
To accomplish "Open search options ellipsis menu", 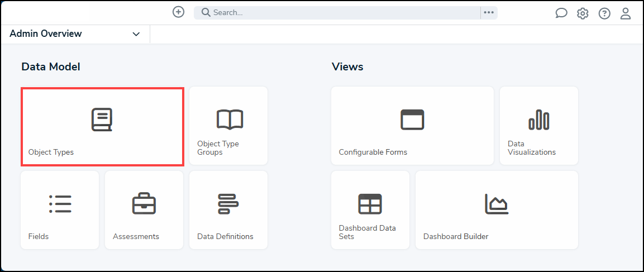I will pyautogui.click(x=489, y=13).
